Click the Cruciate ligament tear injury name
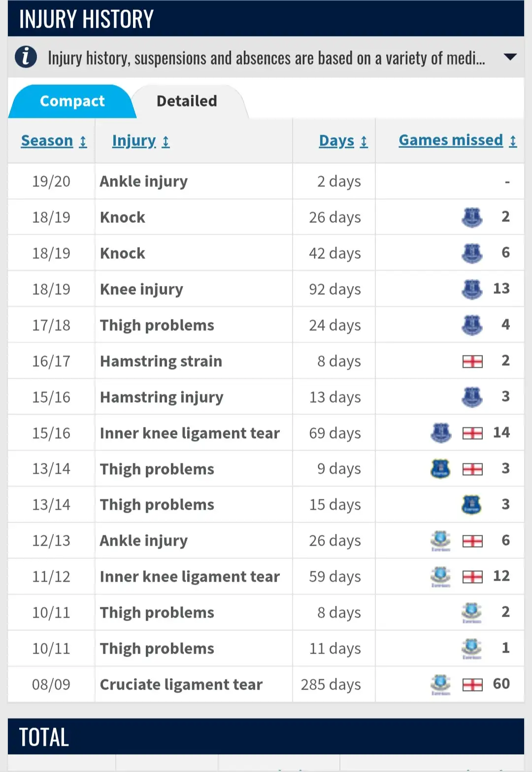 point(181,684)
